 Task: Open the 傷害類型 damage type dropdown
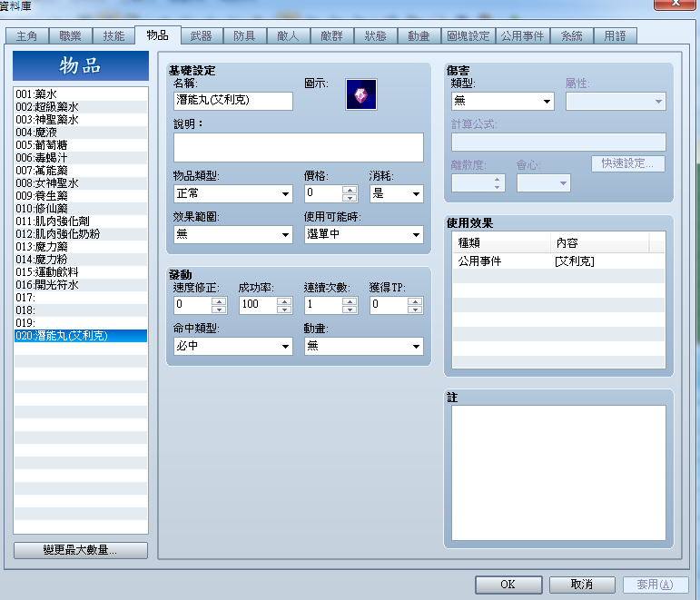coord(503,102)
